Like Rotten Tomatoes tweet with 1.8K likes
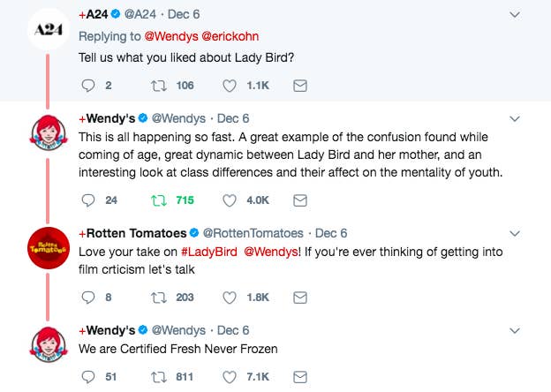This screenshot has width=551, height=392. coord(230,298)
